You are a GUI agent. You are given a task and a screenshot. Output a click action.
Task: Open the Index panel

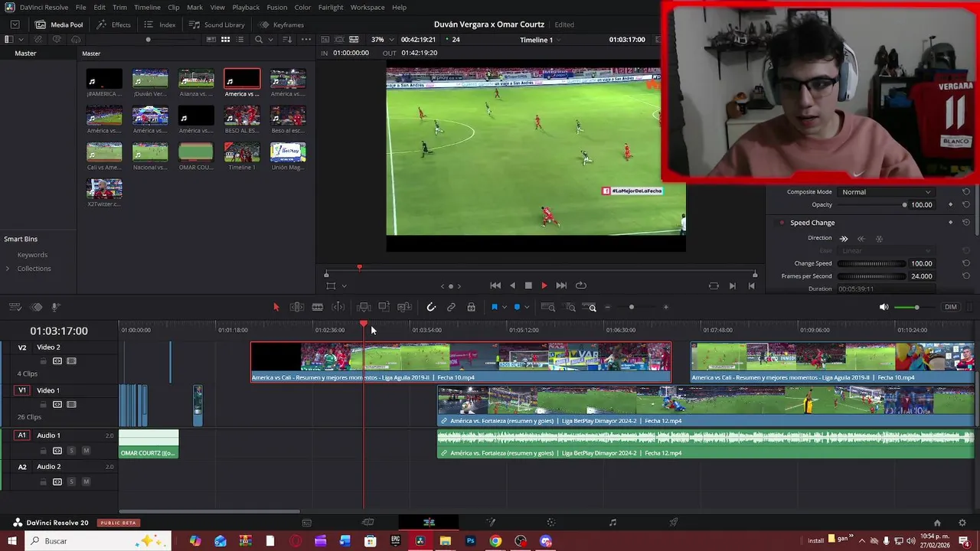(159, 24)
